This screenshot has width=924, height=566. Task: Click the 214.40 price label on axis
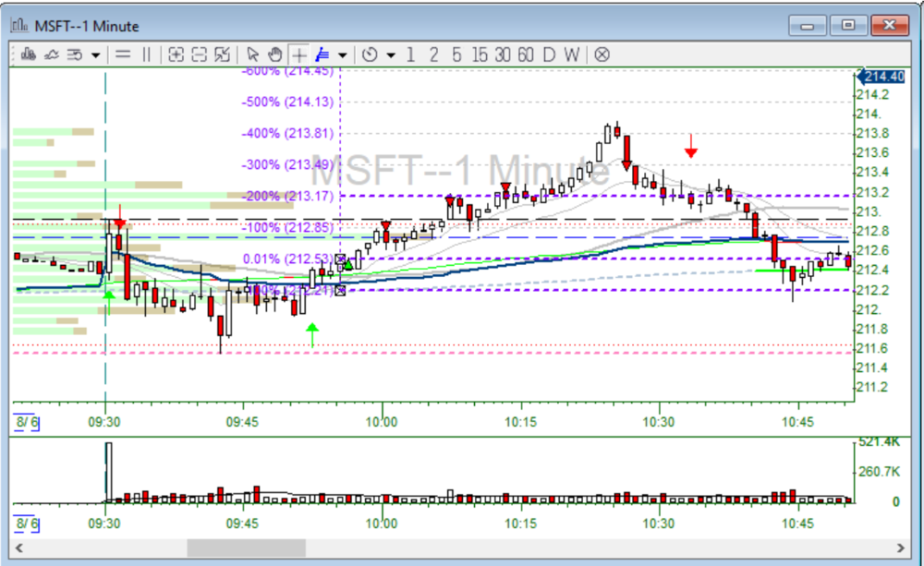[x=882, y=77]
